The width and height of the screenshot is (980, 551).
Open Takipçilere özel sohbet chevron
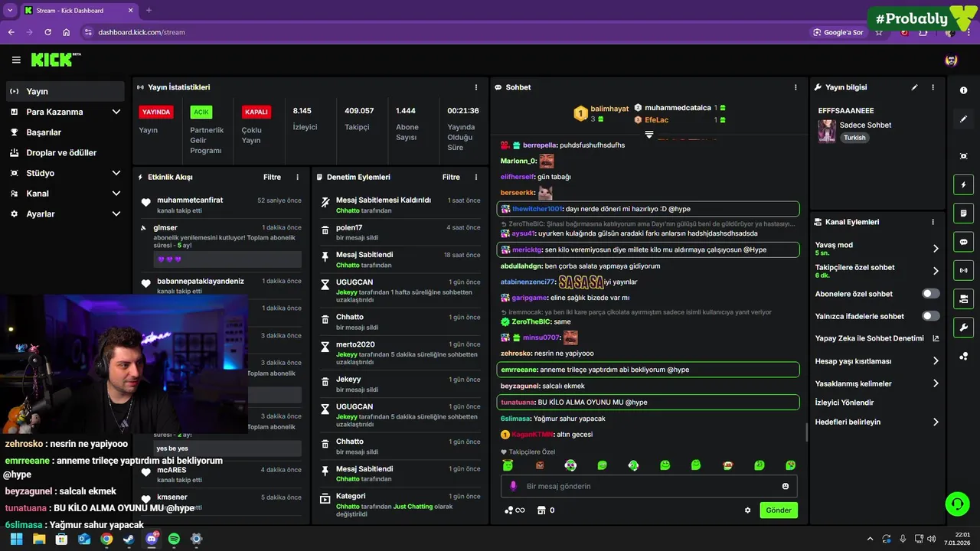click(x=936, y=271)
